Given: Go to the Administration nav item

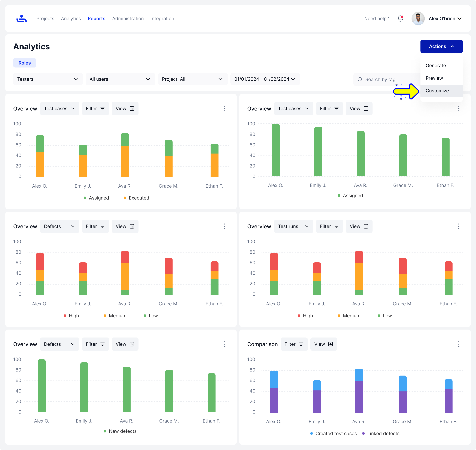Looking at the screenshot, I should 128,19.
